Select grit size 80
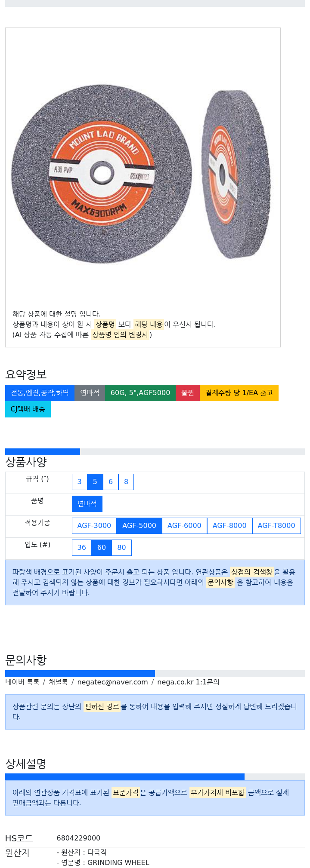 122,548
